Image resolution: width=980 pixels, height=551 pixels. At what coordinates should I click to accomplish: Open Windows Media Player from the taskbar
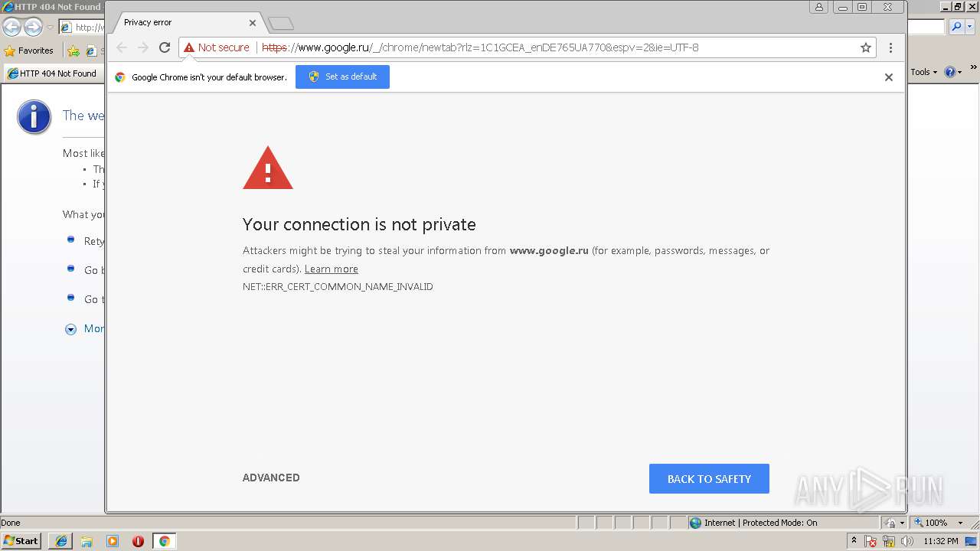click(x=113, y=541)
